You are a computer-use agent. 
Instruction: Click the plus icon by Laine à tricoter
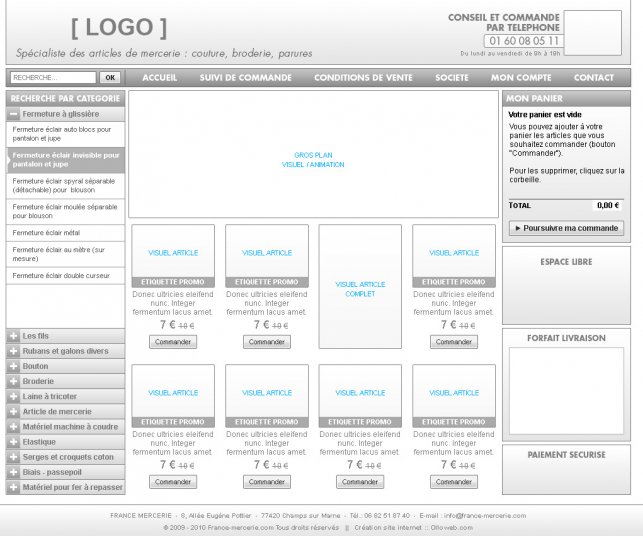coord(14,397)
